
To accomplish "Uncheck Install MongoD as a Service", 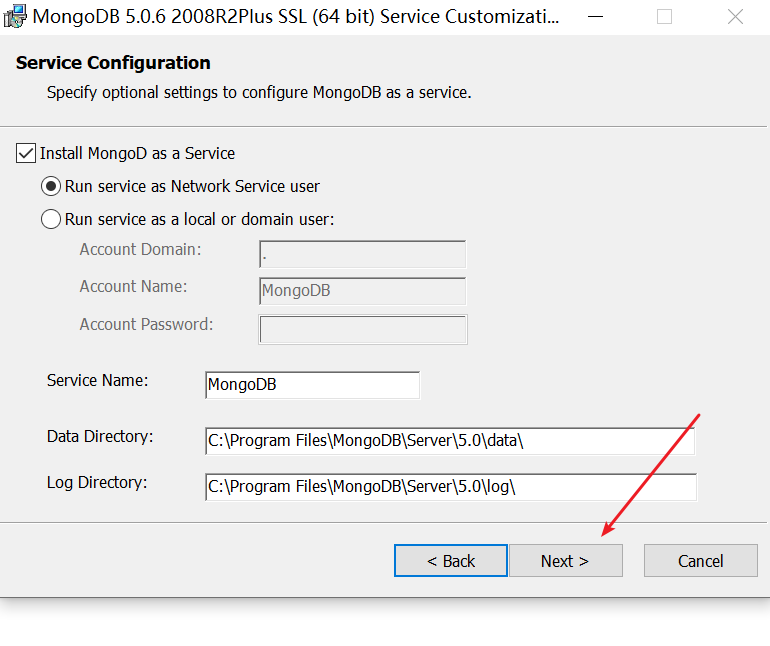I will [x=26, y=153].
